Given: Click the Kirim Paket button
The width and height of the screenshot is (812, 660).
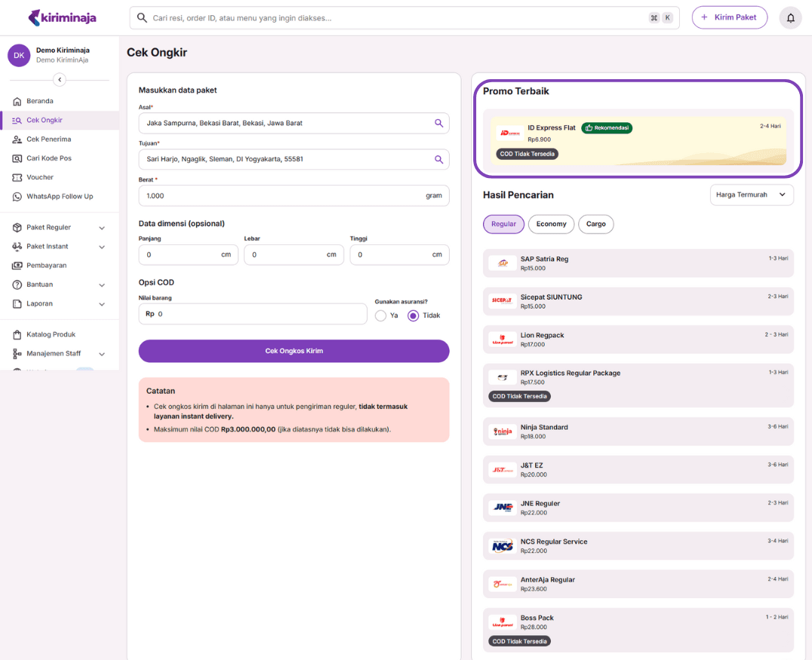Looking at the screenshot, I should [729, 17].
